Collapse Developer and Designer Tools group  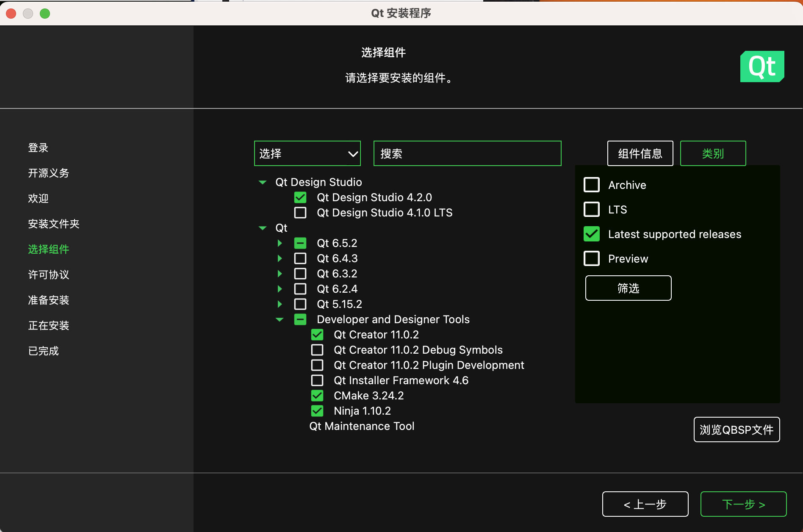[x=280, y=319]
